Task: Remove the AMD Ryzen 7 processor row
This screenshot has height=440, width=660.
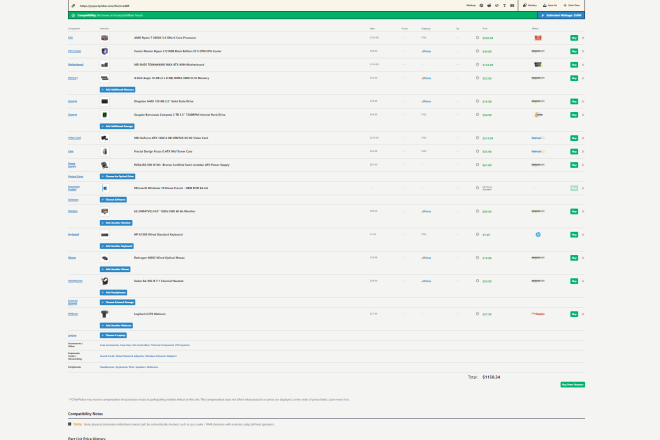Action: [583, 38]
